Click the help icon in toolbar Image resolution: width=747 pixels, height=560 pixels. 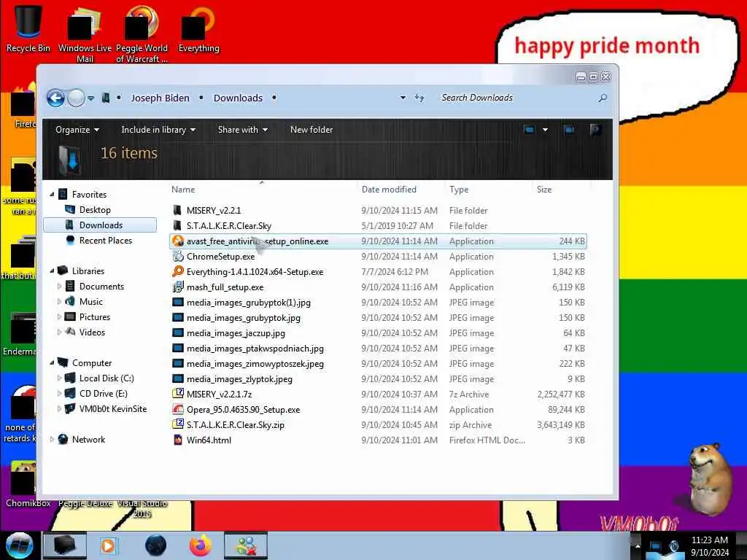coord(595,130)
